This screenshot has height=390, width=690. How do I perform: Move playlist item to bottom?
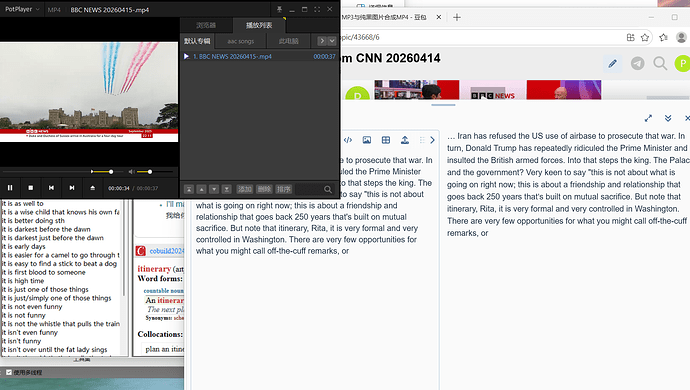tap(227, 189)
